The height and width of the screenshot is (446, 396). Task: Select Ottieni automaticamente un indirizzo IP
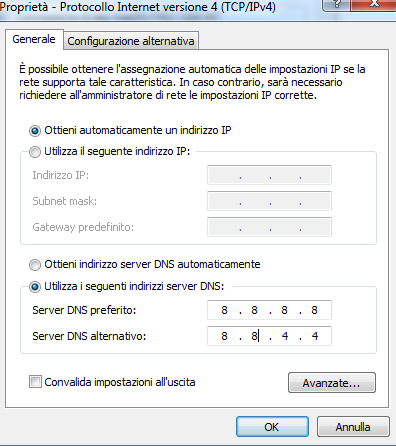coord(35,131)
